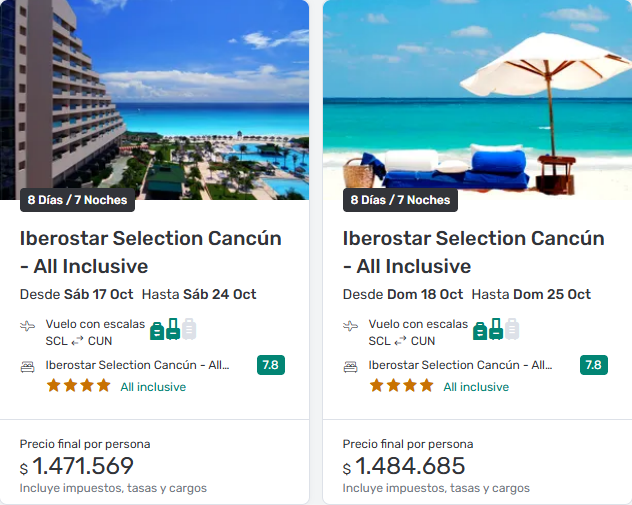Click the airplane icon in the Dom 18 Oct card

coord(351,326)
